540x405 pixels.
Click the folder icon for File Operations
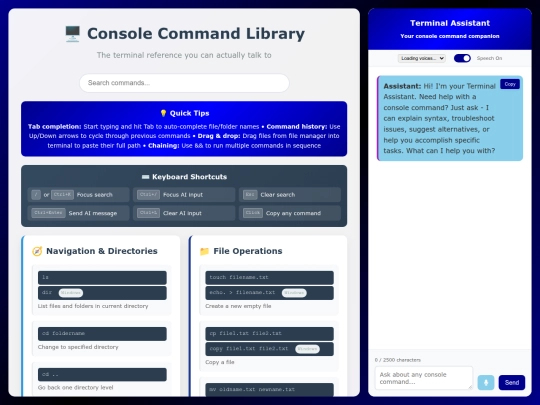point(204,251)
